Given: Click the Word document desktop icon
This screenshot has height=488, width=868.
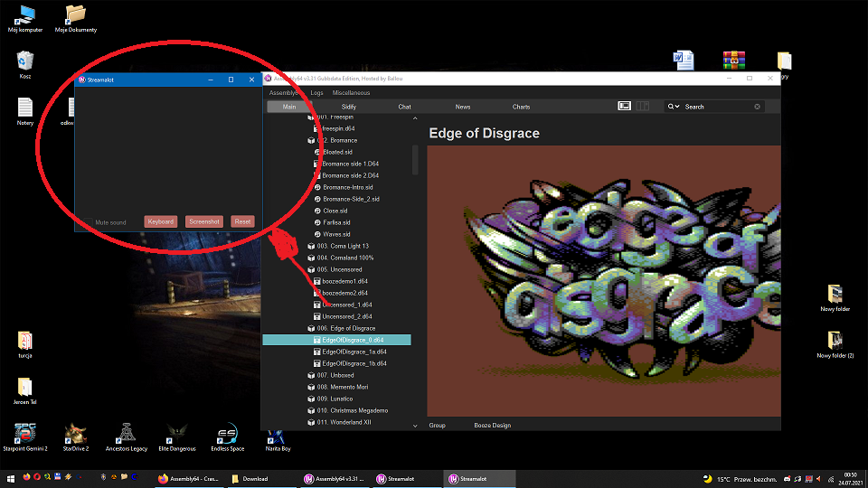Looking at the screenshot, I should [684, 60].
